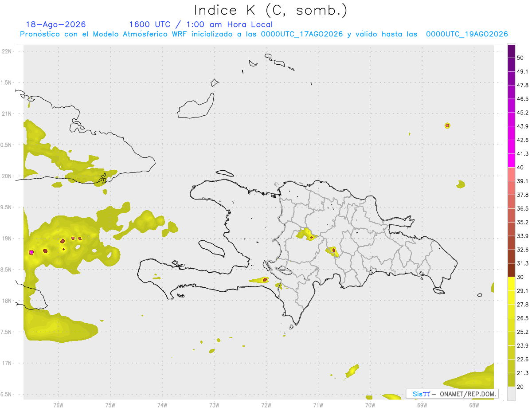Pick the dark brown swatch between 30 and 31.3

pyautogui.click(x=511, y=270)
